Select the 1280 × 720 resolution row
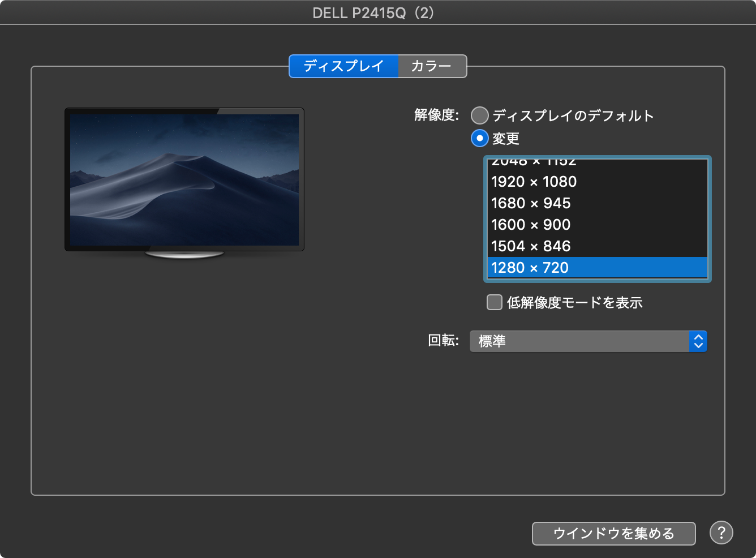 597,267
